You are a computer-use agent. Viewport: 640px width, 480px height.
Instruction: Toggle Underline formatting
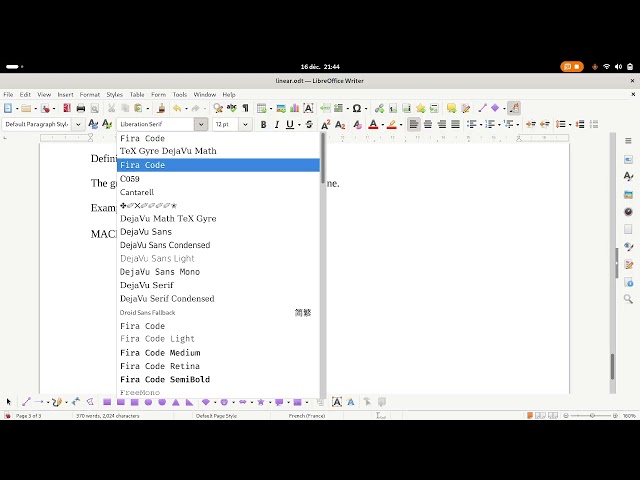pyautogui.click(x=290, y=124)
